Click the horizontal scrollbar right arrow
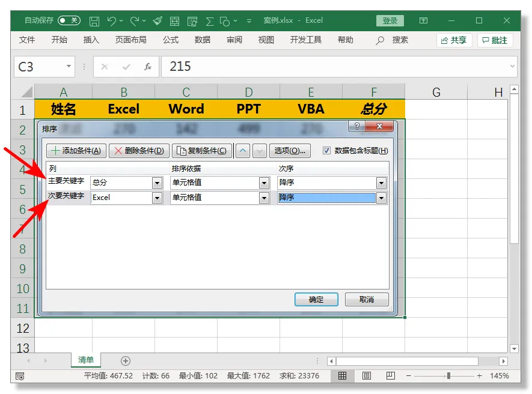This screenshot has width=532, height=394. (x=504, y=361)
